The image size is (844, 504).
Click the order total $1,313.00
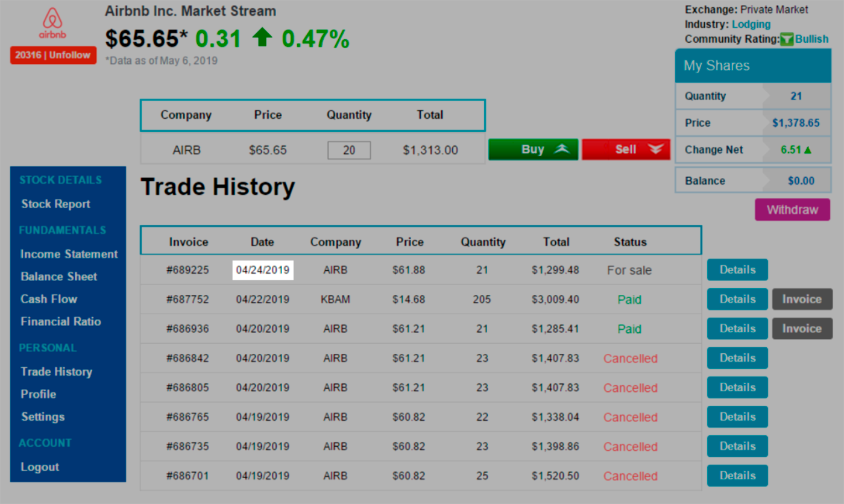[x=430, y=151]
